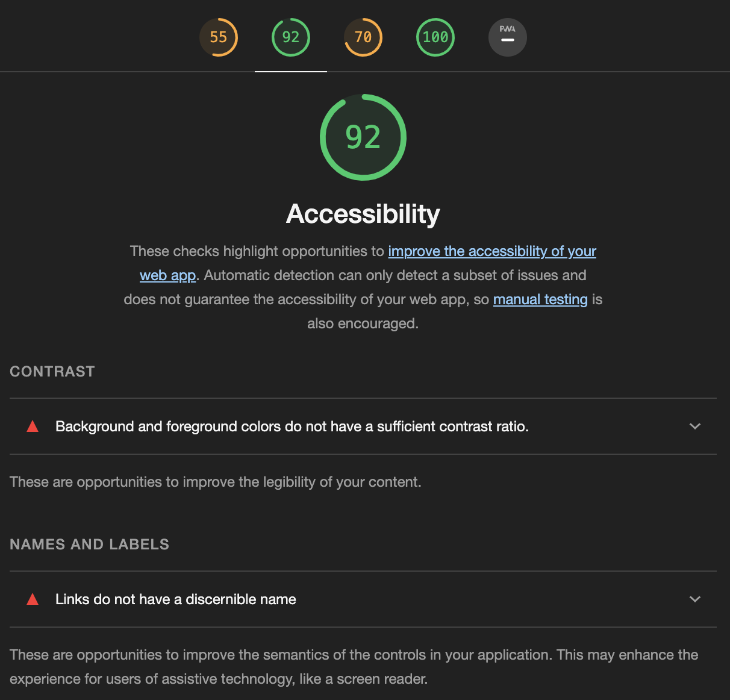Screen dimensions: 730x700
Task: Expand the links discernible name audit
Action: (176, 599)
